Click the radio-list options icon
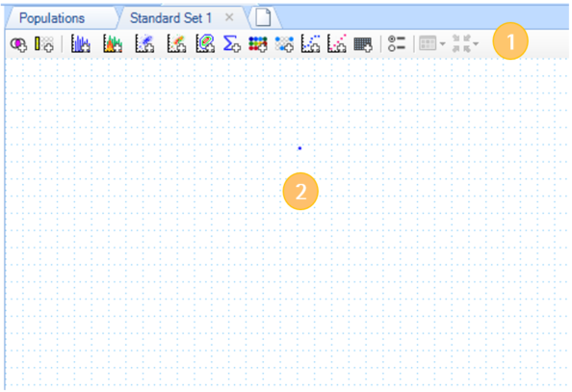The image size is (572, 392). pos(397,43)
